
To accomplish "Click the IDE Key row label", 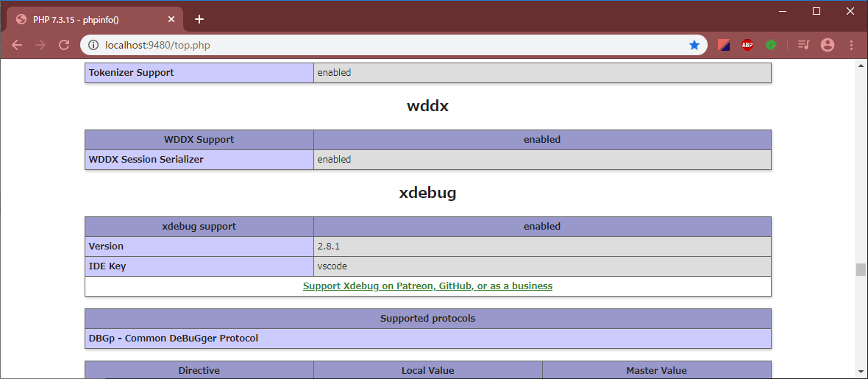I will click(x=199, y=266).
